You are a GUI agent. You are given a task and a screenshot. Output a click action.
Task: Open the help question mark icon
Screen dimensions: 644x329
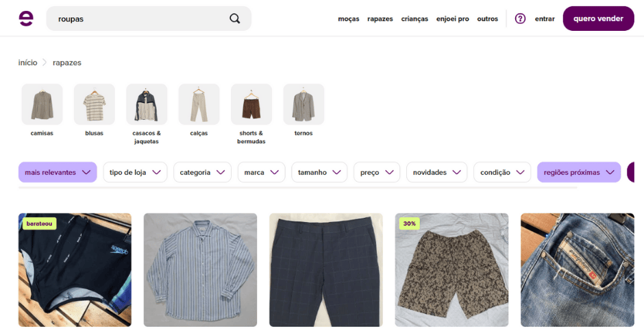[x=520, y=19]
